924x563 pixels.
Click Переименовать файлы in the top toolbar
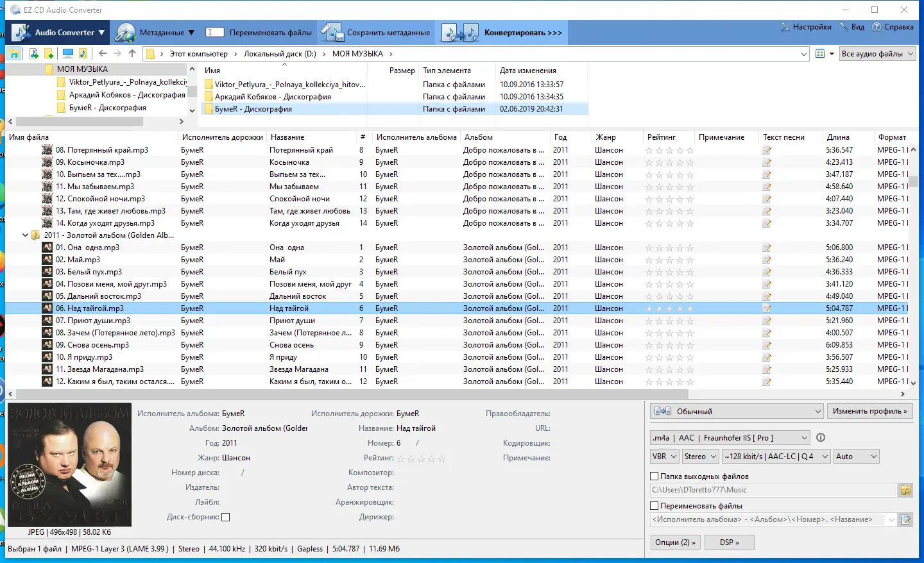point(259,33)
